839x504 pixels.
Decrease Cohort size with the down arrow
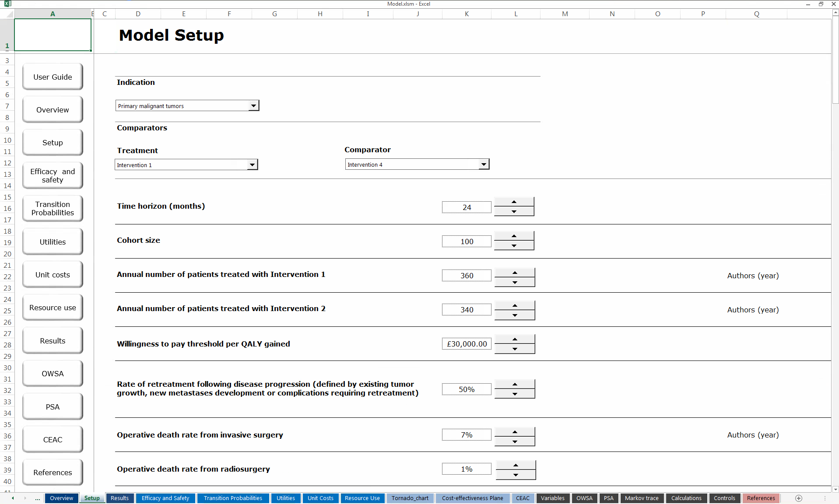[513, 247]
